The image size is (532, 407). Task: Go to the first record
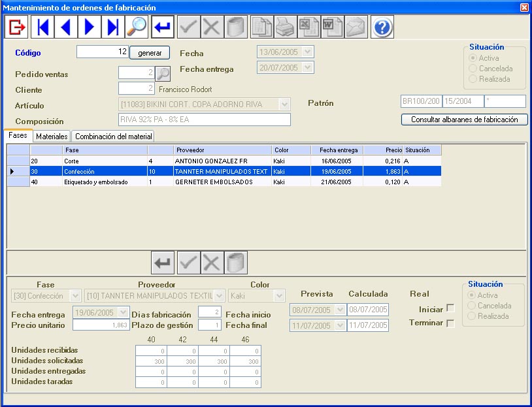44,27
